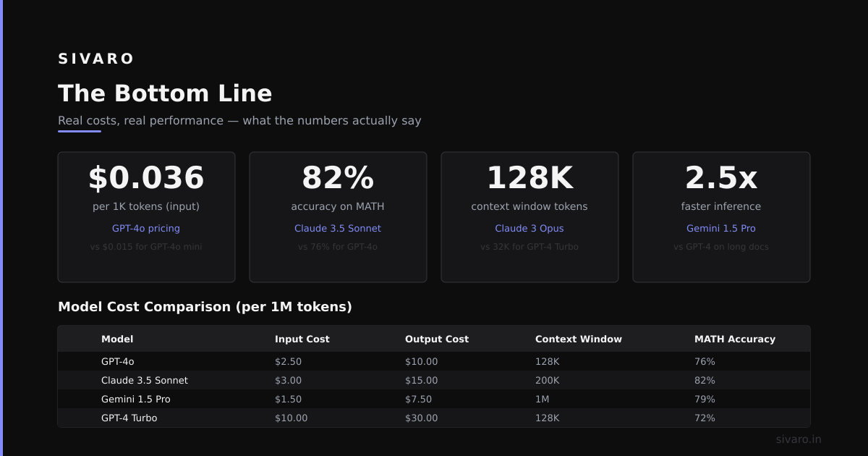
Task: Select GPT-4 Turbo table row name
Action: click(129, 418)
